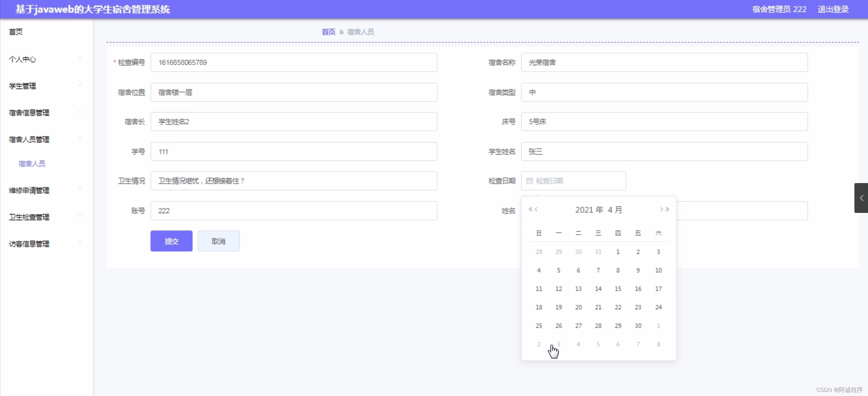Screen dimensions: 868x396
Task: Cancel editing with 取消 button
Action: tap(219, 241)
